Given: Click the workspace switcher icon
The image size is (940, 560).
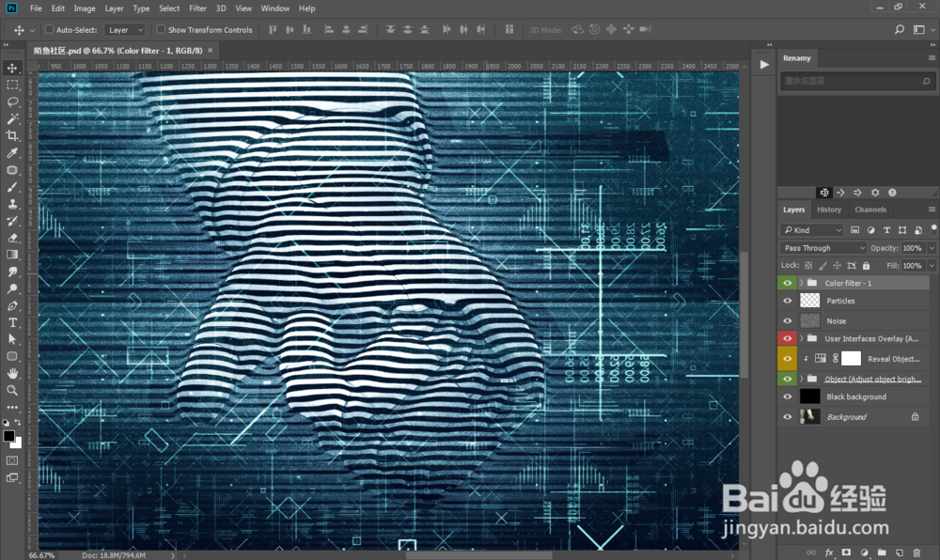Looking at the screenshot, I should tap(919, 29).
